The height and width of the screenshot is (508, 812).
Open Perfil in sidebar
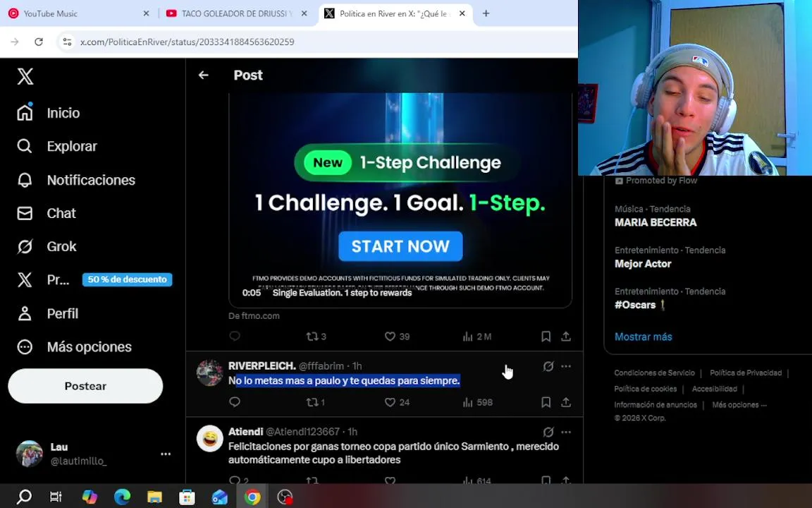[x=47, y=313]
